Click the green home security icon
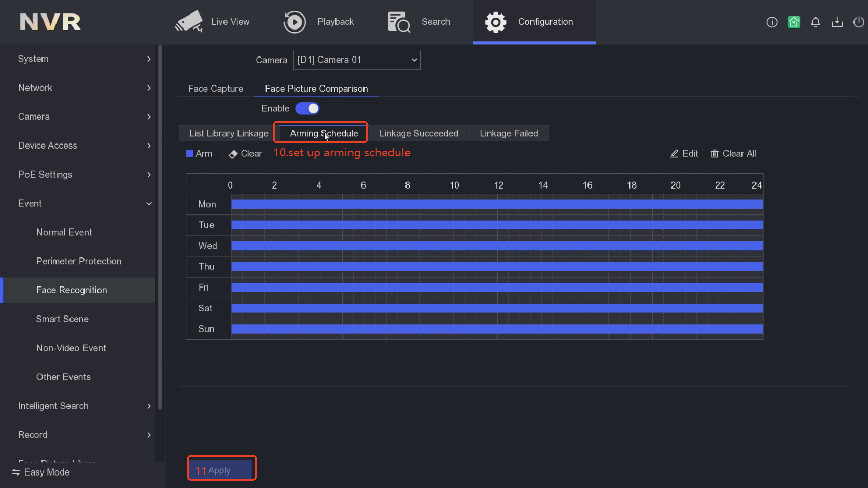The width and height of the screenshot is (868, 488). pos(793,22)
